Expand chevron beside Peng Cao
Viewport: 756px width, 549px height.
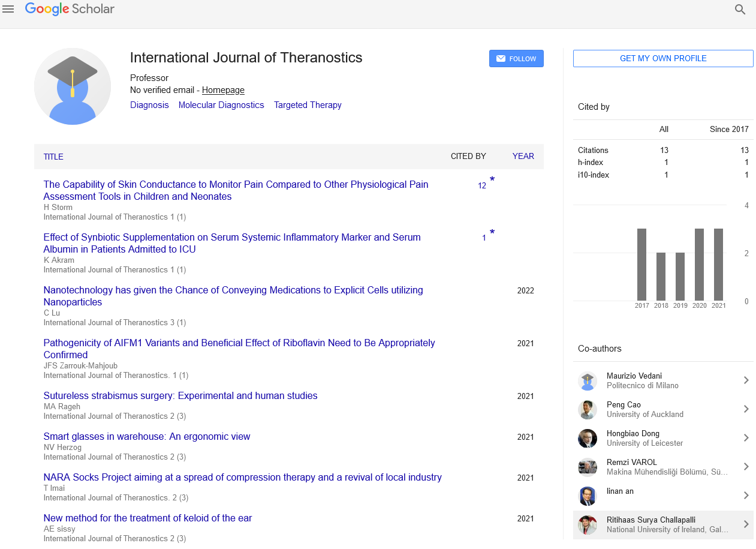(x=746, y=409)
